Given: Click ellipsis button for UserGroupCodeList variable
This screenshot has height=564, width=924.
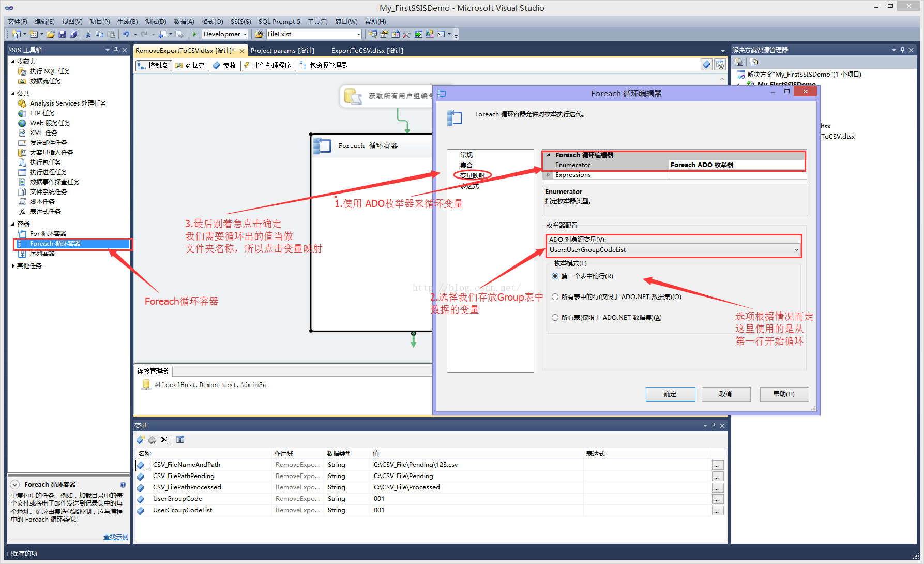Looking at the screenshot, I should [717, 511].
